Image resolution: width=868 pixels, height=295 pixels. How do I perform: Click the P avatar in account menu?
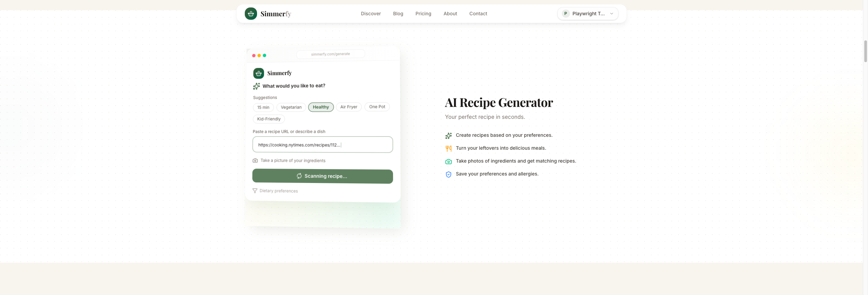point(566,14)
